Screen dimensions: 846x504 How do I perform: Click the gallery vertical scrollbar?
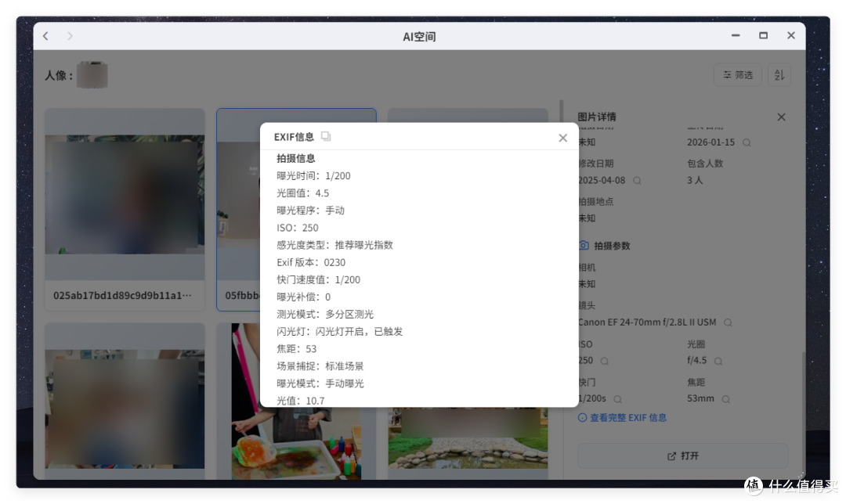[561, 112]
